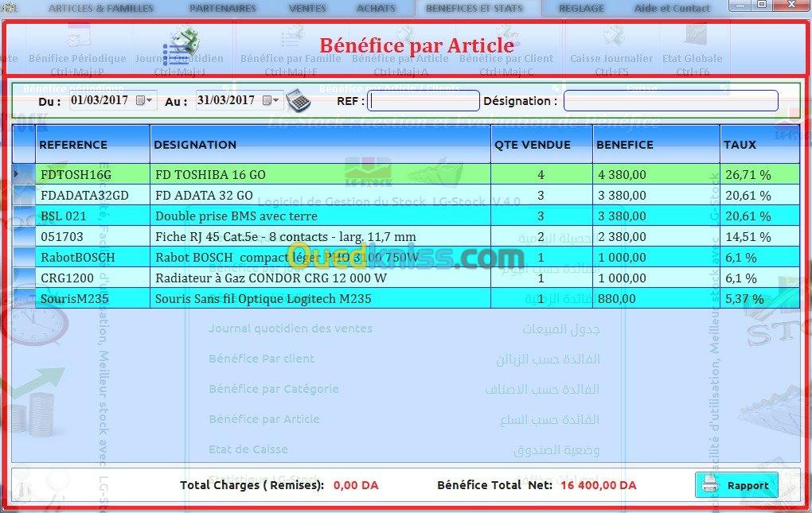Open Etat Globale in the ribbon
The width and height of the screenshot is (812, 513).
click(693, 52)
